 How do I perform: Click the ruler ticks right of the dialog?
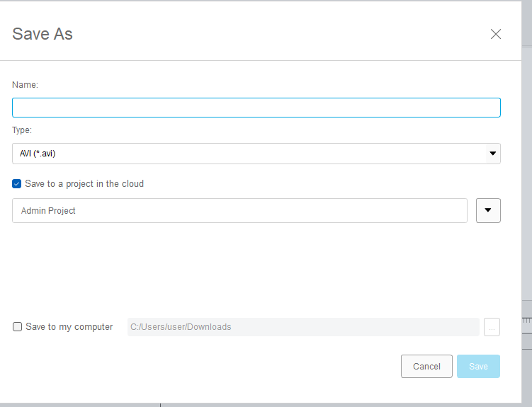526,321
